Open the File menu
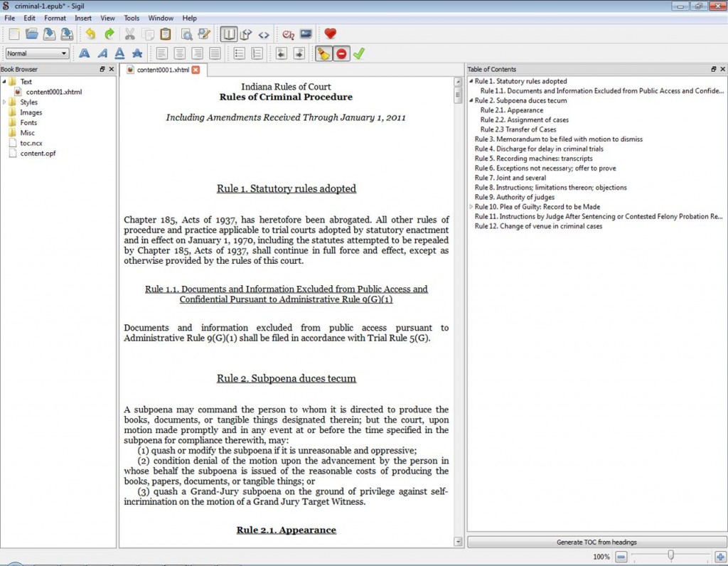Screen dimensions: 728x566 tap(10, 18)
